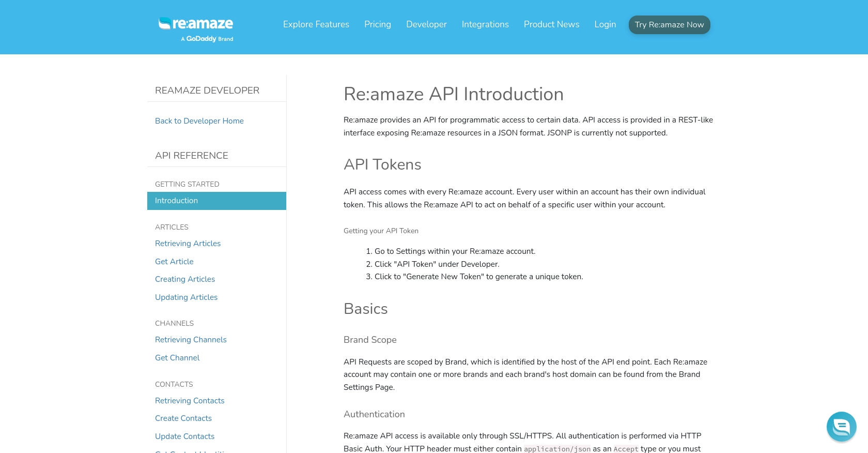Open Get Channel reference
The height and width of the screenshot is (453, 868).
click(x=177, y=358)
